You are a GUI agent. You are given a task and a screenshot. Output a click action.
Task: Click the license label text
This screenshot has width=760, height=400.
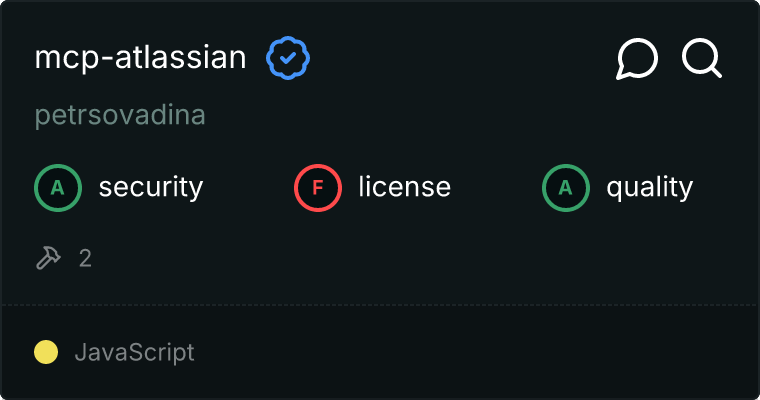[x=404, y=187]
